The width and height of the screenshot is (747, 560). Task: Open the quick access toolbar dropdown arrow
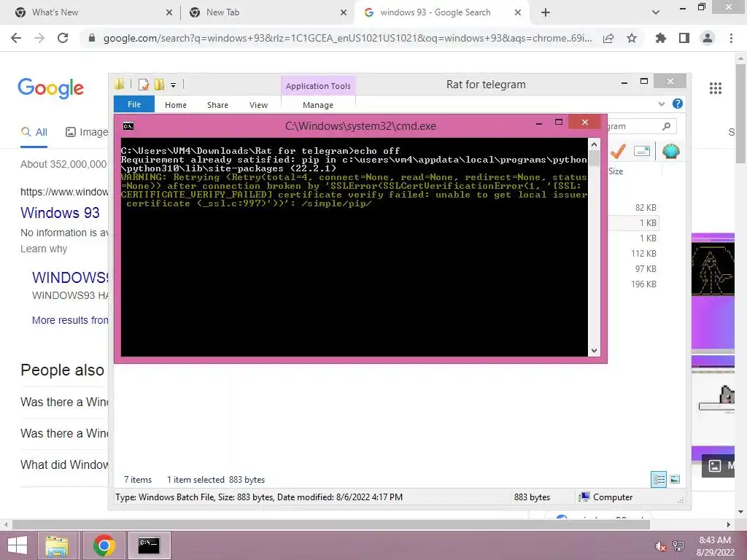(x=173, y=85)
